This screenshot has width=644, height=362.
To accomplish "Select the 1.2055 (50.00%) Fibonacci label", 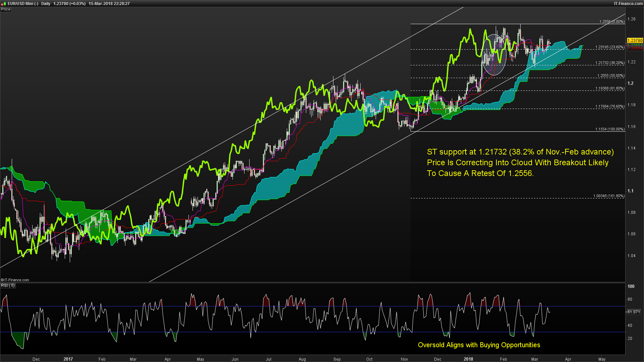I will click(611, 76).
